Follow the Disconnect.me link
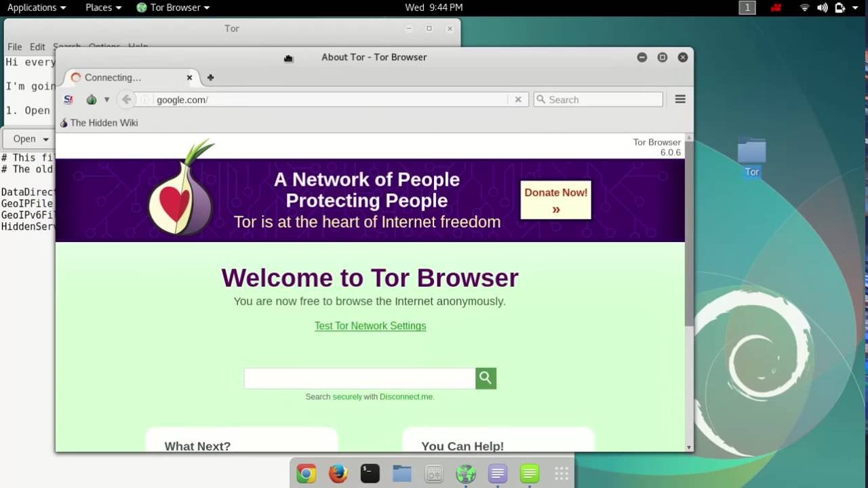This screenshot has width=868, height=488. pos(406,396)
